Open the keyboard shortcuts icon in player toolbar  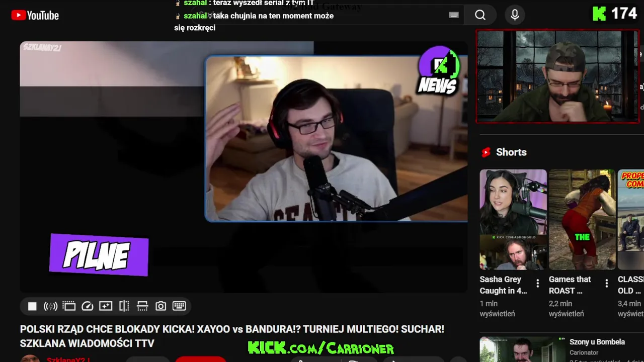pyautogui.click(x=179, y=306)
